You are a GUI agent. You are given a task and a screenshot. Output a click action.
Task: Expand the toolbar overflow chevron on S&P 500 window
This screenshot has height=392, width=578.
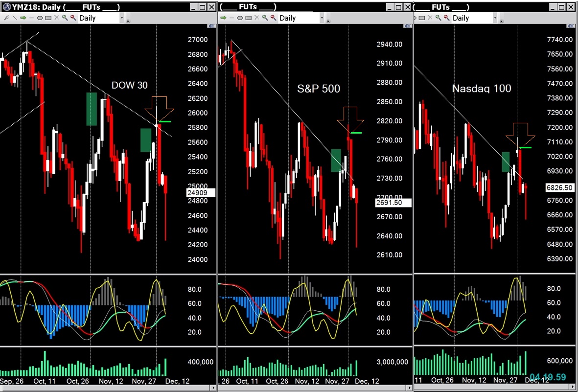pyautogui.click(x=328, y=20)
